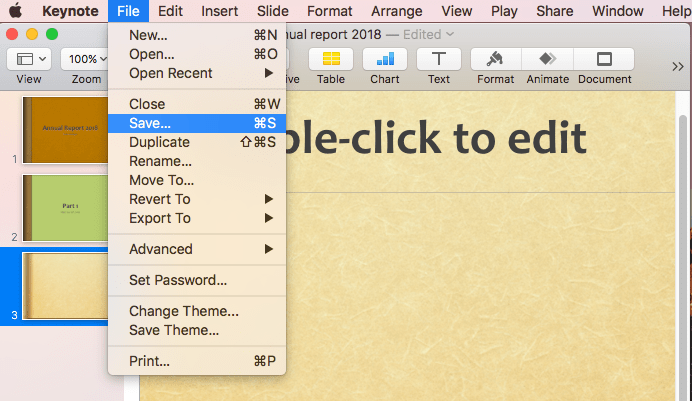The height and width of the screenshot is (401, 692).
Task: Click the red close window button
Action: pyautogui.click(x=12, y=34)
